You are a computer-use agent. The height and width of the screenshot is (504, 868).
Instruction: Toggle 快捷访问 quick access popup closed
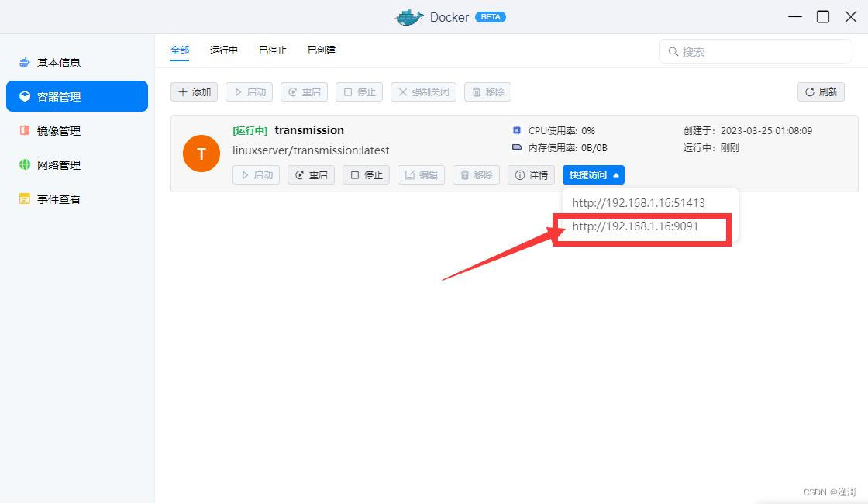593,174
